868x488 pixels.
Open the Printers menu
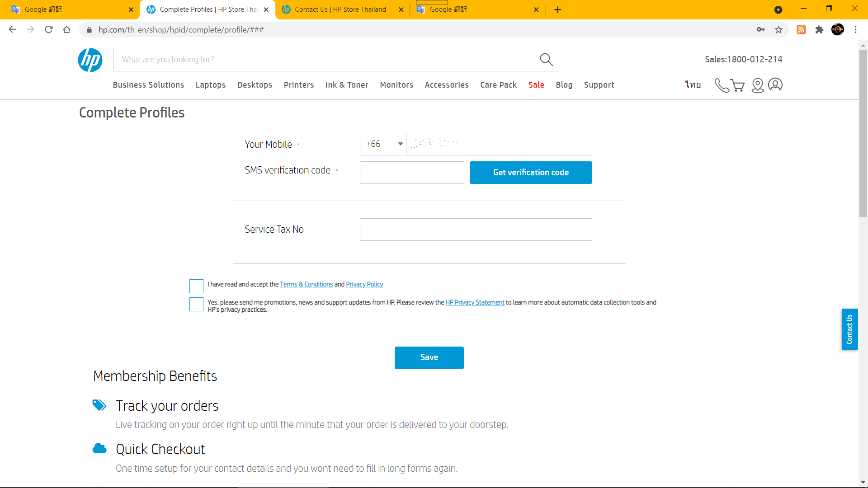298,85
